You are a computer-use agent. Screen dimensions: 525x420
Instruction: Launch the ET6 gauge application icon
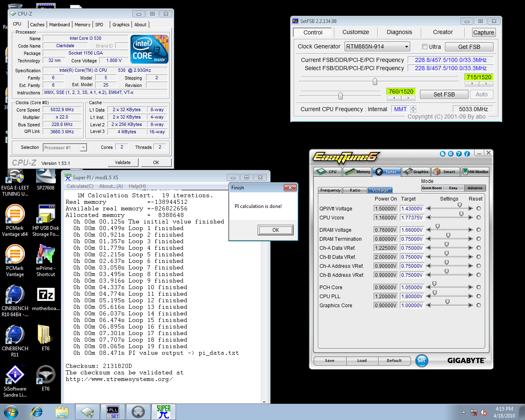point(46,378)
